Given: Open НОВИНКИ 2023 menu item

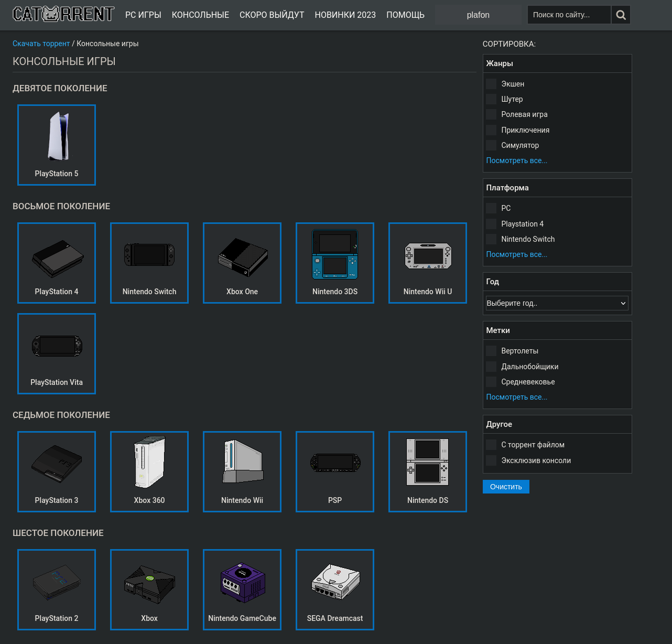Looking at the screenshot, I should point(345,15).
